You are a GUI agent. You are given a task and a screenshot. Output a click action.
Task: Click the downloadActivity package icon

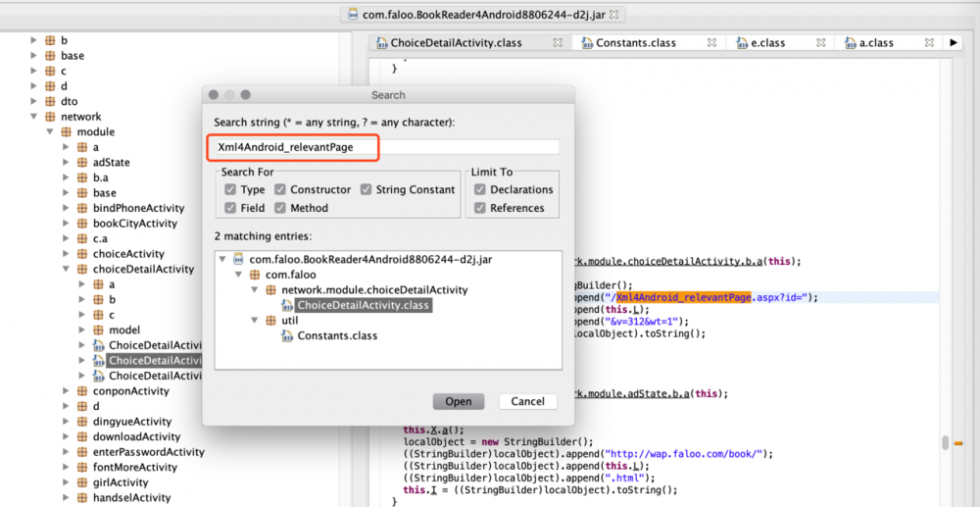coord(82,437)
